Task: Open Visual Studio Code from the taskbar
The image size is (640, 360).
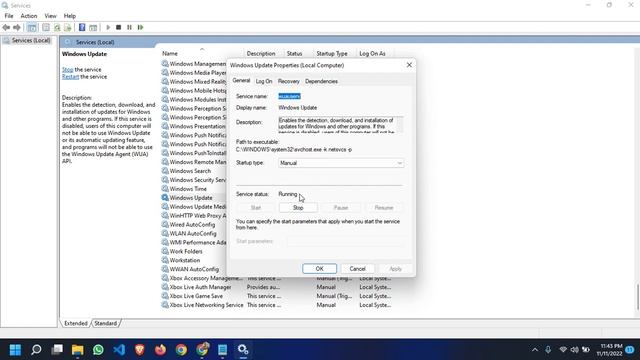Action: (119, 350)
